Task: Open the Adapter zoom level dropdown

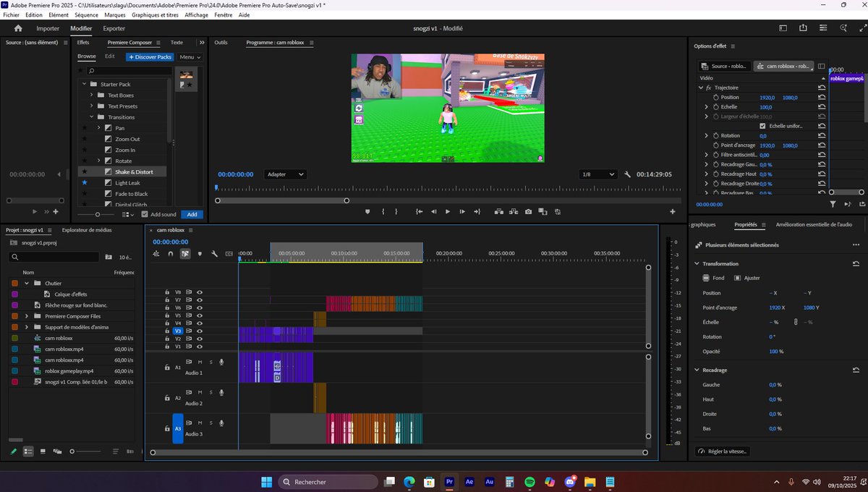Action: pyautogui.click(x=286, y=174)
